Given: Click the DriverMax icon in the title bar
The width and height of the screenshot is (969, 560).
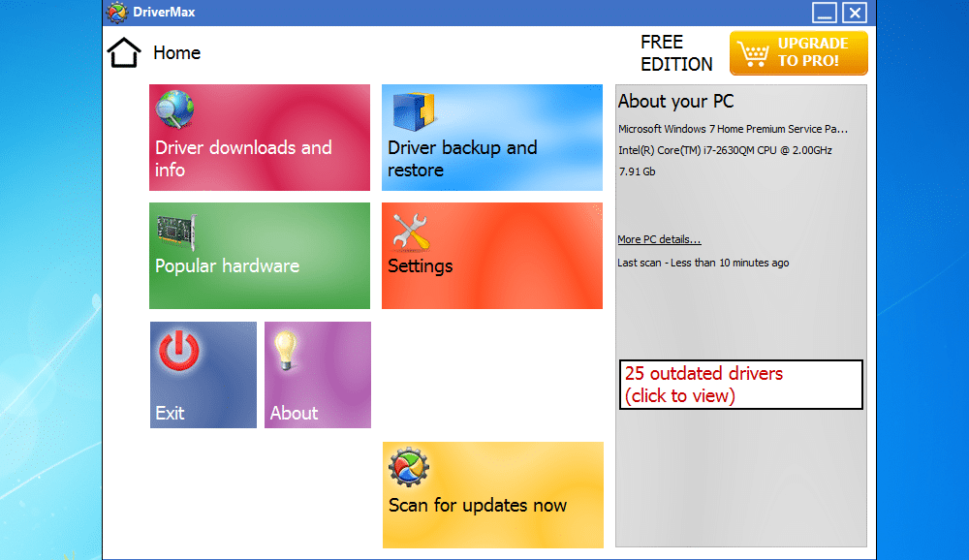Looking at the screenshot, I should click(116, 13).
